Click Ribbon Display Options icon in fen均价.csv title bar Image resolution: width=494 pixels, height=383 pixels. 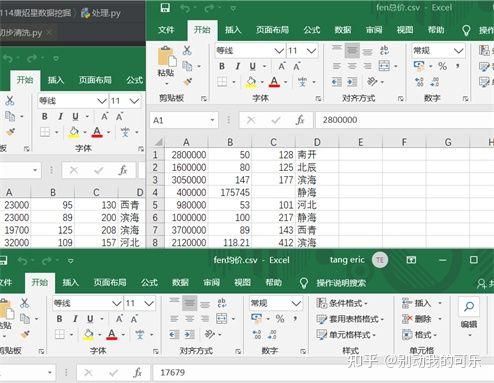[x=411, y=260]
